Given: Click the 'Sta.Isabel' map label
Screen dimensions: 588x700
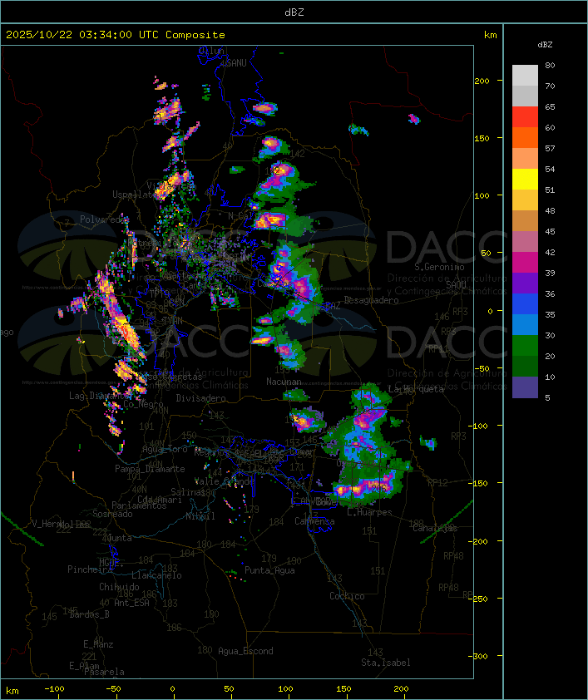Looking at the screenshot, I should (386, 663).
